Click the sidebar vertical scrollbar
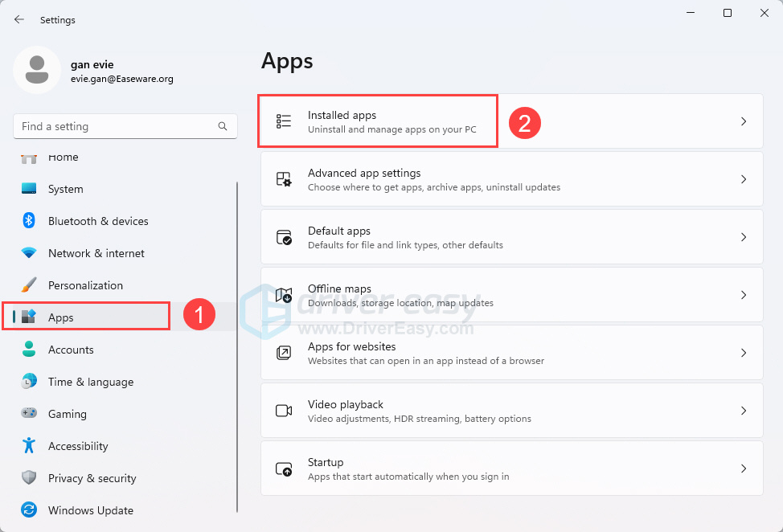 [237, 346]
